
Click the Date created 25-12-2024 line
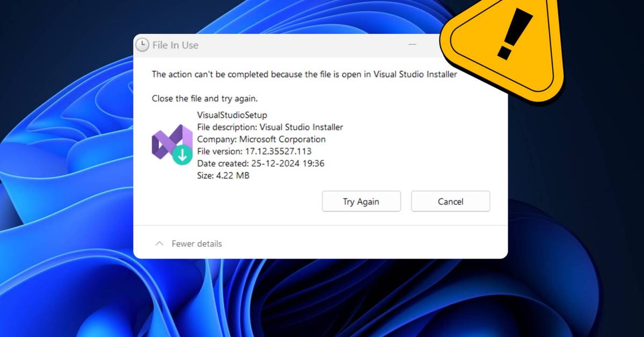click(260, 163)
